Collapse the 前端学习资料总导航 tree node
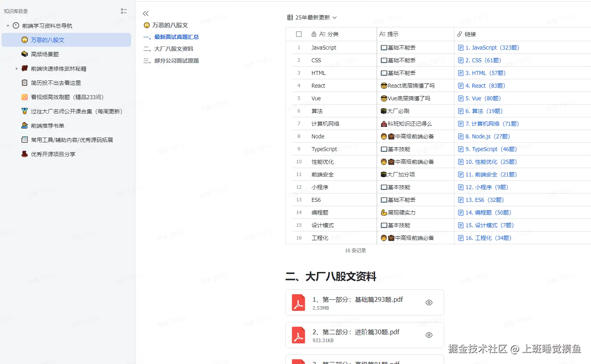Viewport: 591px width, 364px height. pos(8,26)
